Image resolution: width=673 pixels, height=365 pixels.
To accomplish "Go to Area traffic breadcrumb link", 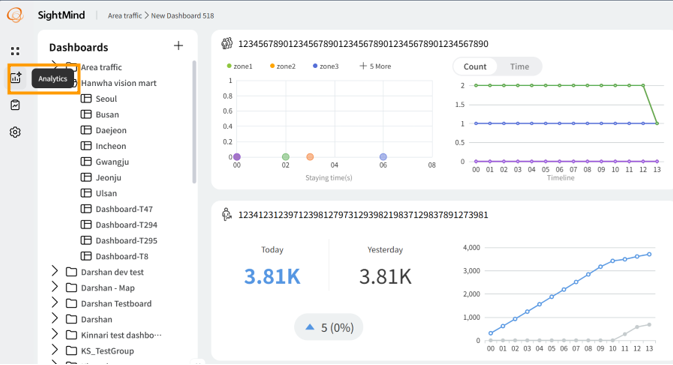I will (x=124, y=15).
